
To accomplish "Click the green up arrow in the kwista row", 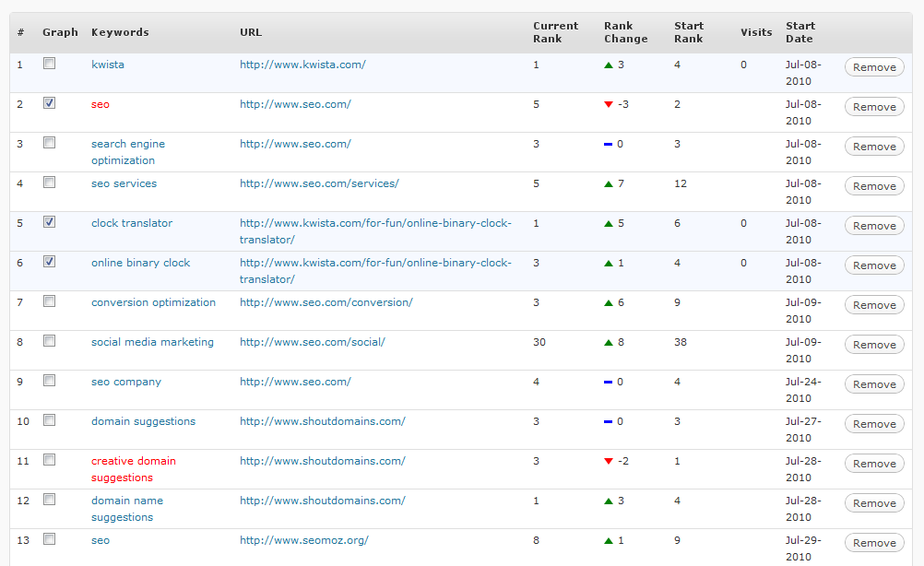I will [609, 65].
